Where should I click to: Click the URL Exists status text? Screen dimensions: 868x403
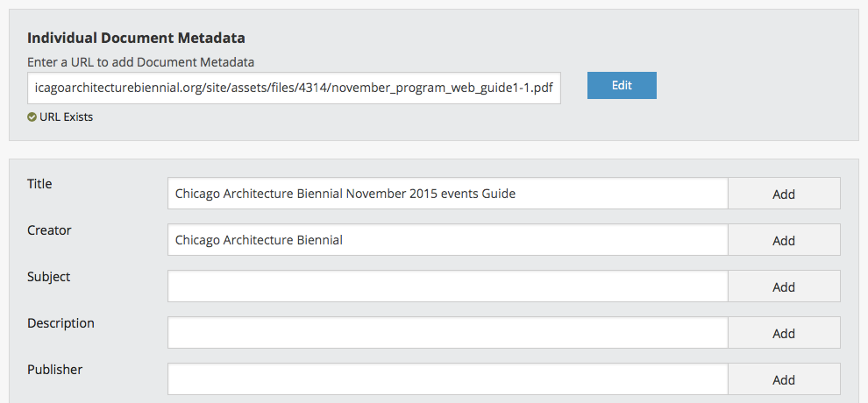coord(66,117)
